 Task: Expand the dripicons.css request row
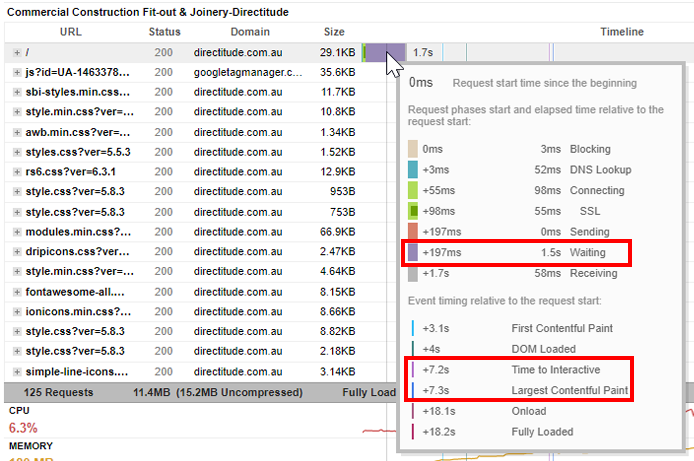[17, 252]
